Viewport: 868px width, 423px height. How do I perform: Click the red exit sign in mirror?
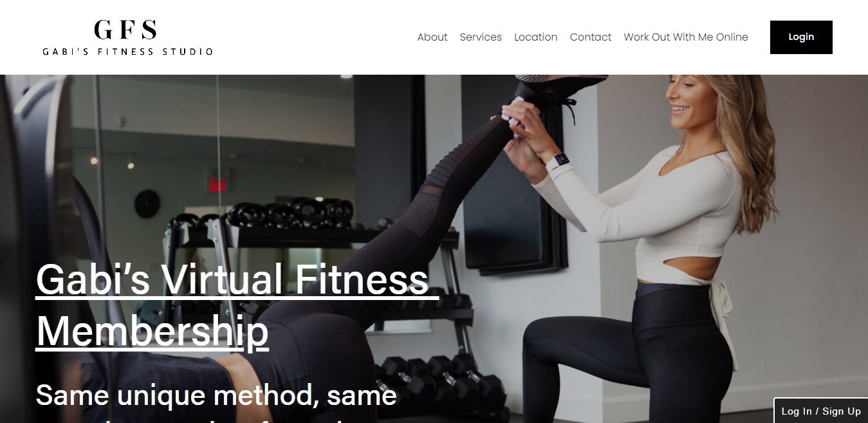218,183
